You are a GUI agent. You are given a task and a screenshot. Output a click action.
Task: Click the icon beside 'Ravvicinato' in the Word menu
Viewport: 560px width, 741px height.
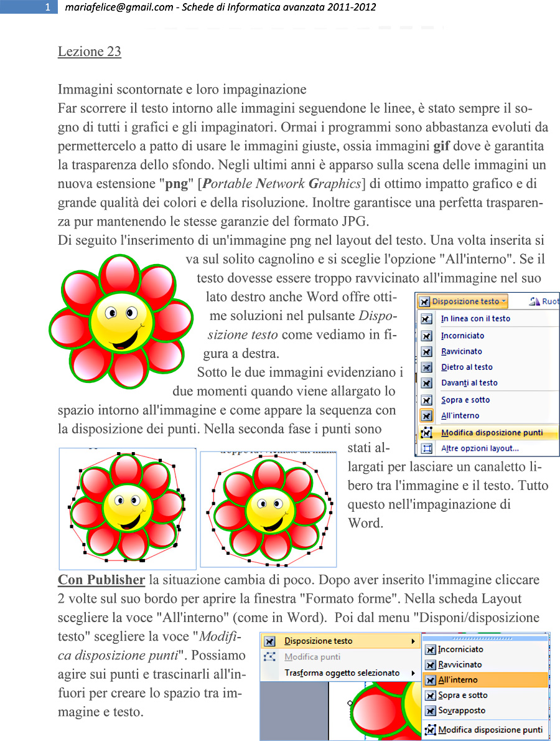pos(426,352)
